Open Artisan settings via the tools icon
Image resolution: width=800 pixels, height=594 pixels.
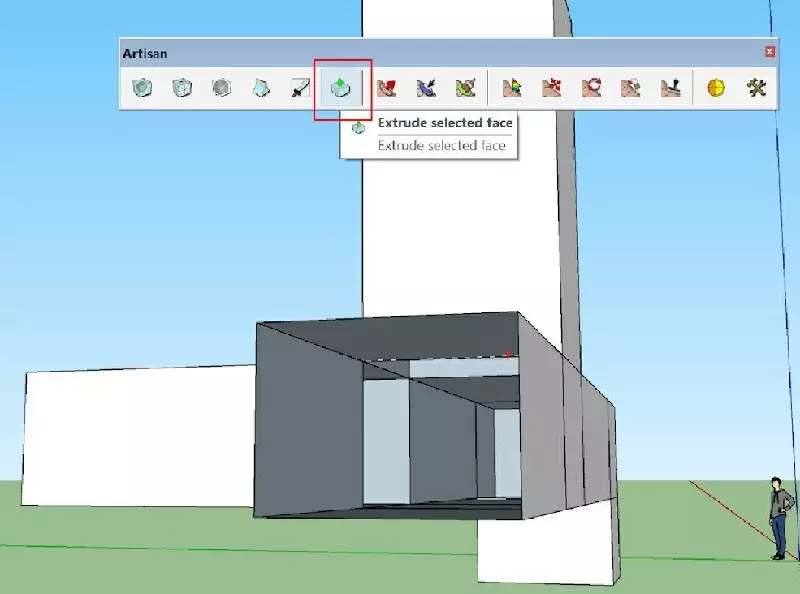[x=757, y=87]
